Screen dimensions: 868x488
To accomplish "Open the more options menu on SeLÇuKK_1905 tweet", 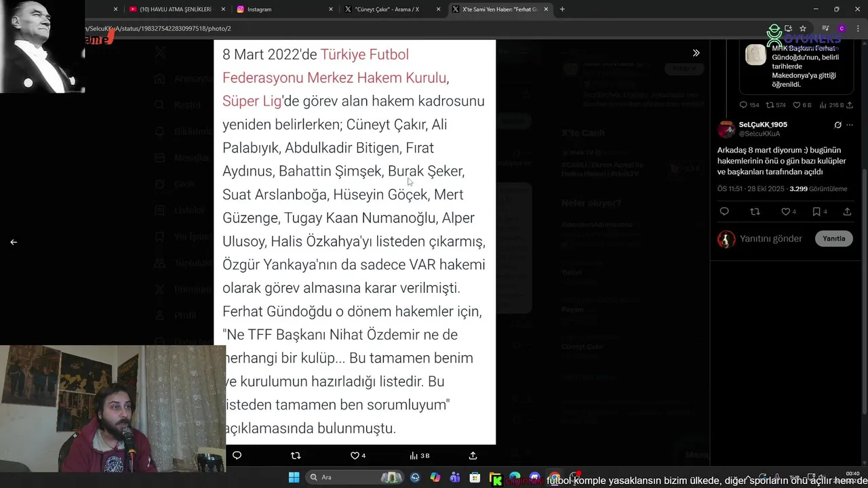I will click(850, 125).
